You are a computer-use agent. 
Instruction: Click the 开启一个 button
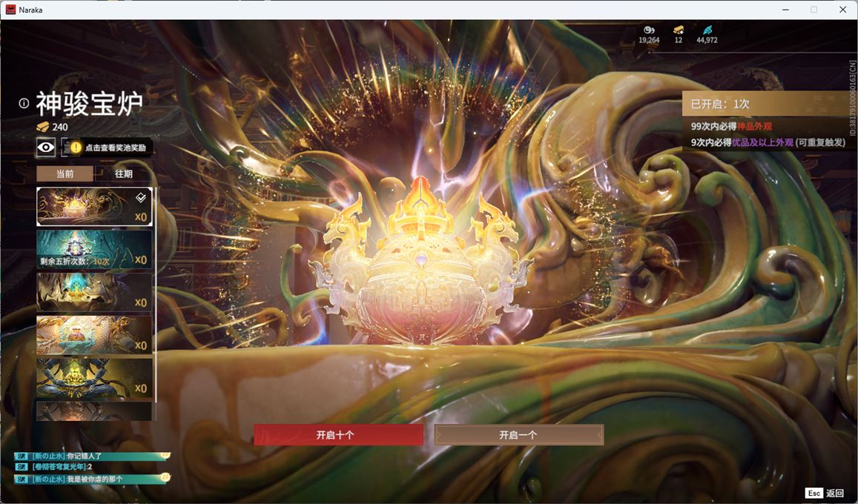click(519, 435)
